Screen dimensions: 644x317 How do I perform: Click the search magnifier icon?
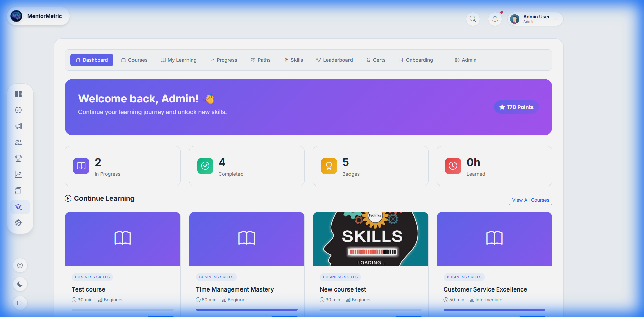(473, 19)
